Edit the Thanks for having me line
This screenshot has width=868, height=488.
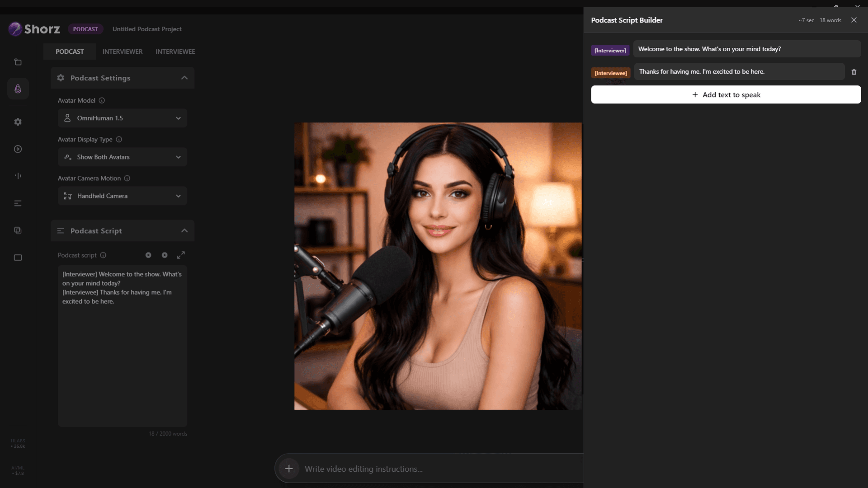[x=739, y=71]
